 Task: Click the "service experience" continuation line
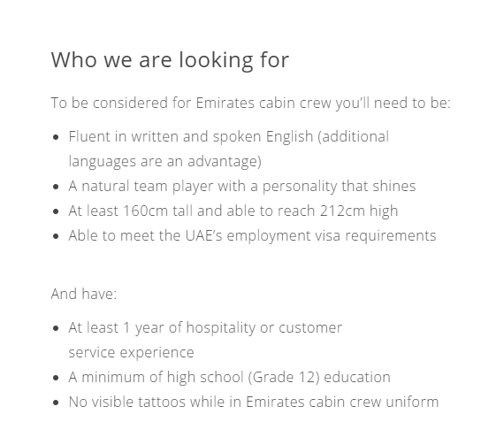point(131,353)
